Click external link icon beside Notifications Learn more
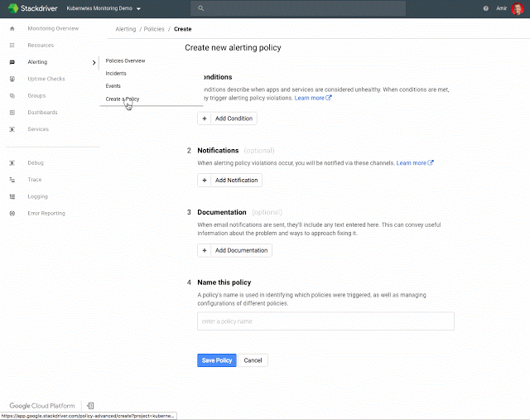Image resolution: width=530 pixels, height=420 pixels. click(431, 162)
